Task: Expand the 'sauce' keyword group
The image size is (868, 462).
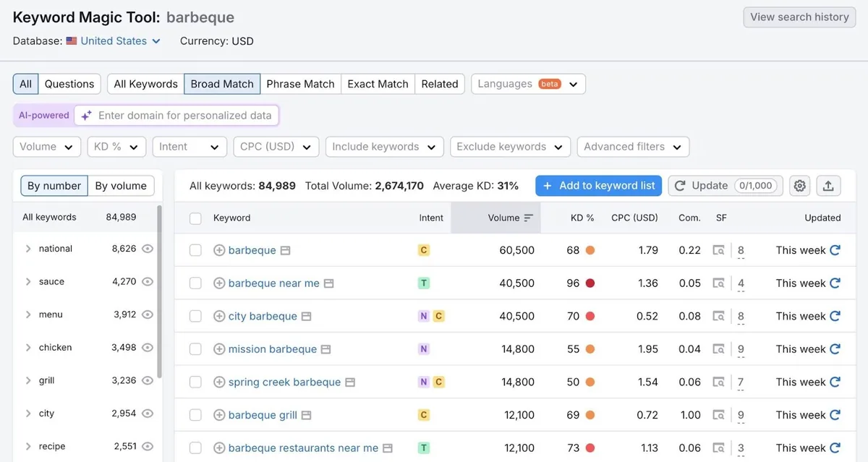Action: point(28,282)
